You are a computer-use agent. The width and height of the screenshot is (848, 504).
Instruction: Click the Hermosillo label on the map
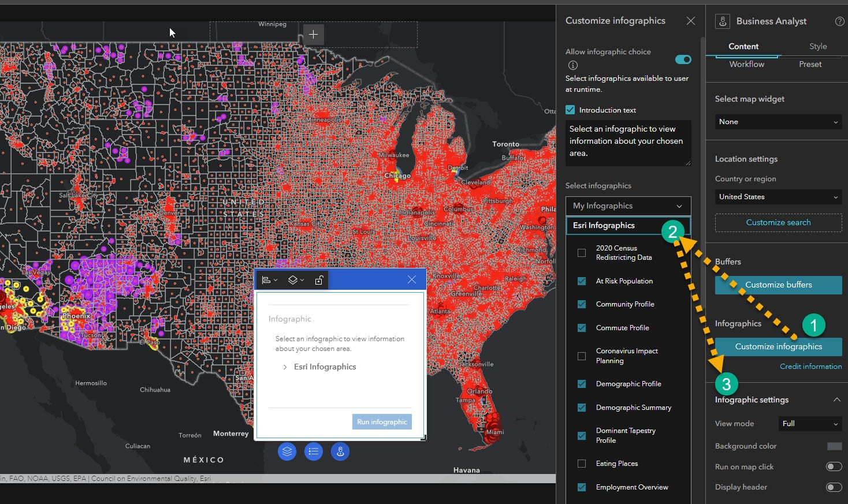point(91,383)
